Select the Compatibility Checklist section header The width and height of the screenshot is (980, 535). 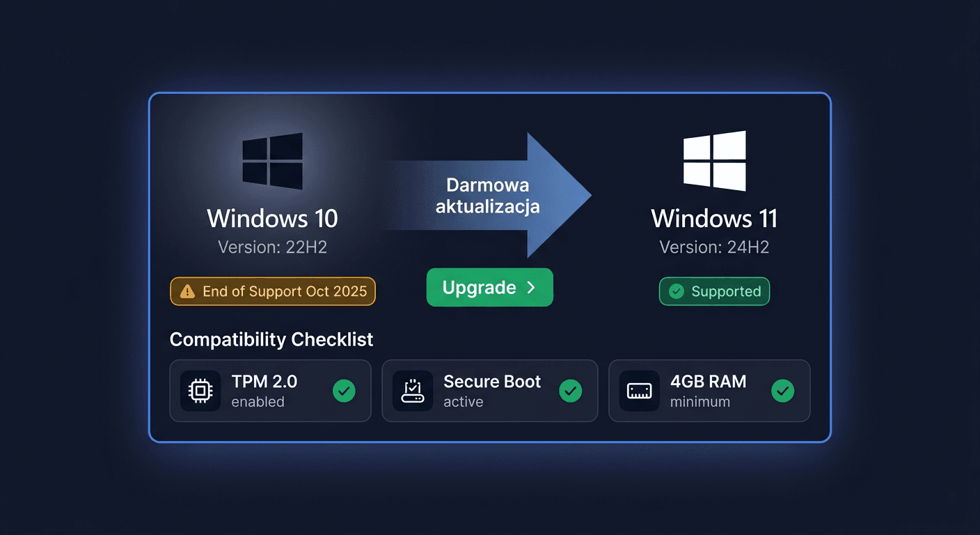click(x=271, y=340)
